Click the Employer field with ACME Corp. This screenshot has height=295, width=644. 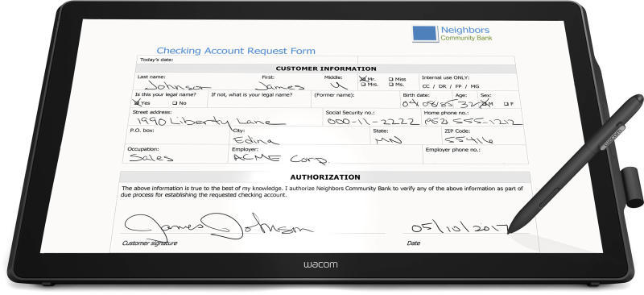click(325, 154)
